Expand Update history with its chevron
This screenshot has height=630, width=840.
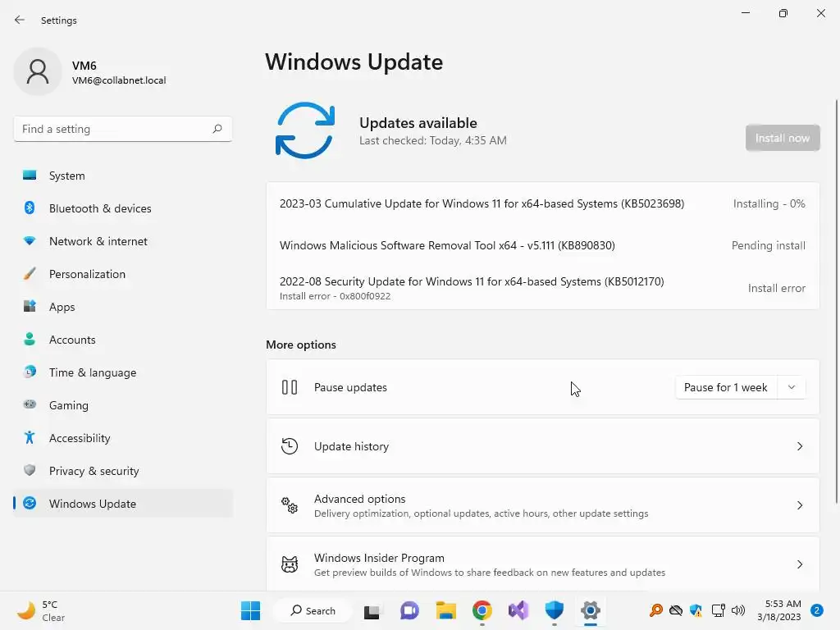(x=799, y=446)
